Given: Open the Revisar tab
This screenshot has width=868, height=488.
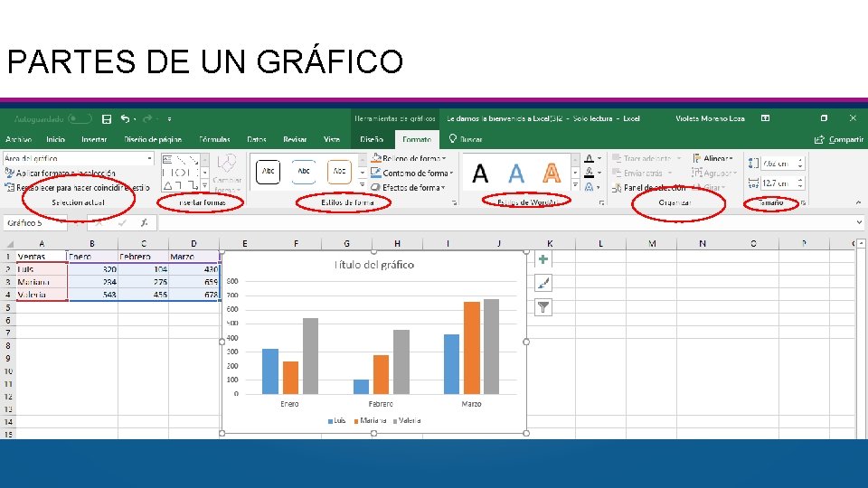Looking at the screenshot, I should (x=295, y=139).
